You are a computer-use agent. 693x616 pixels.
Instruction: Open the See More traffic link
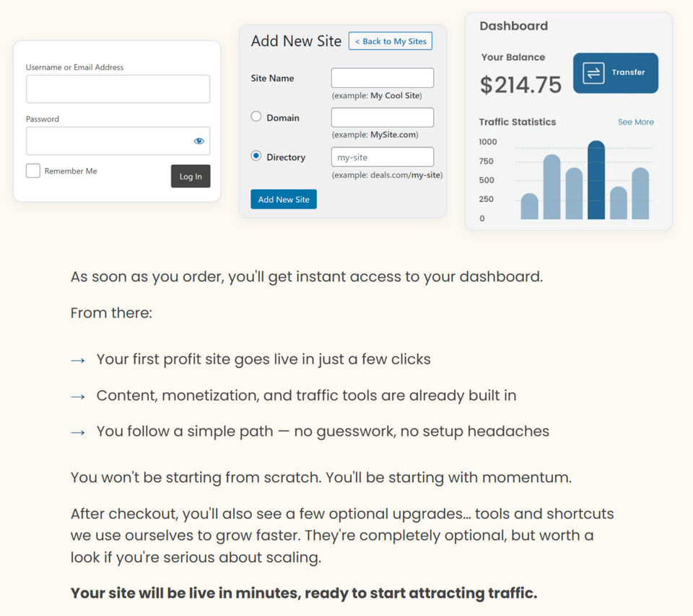(635, 122)
